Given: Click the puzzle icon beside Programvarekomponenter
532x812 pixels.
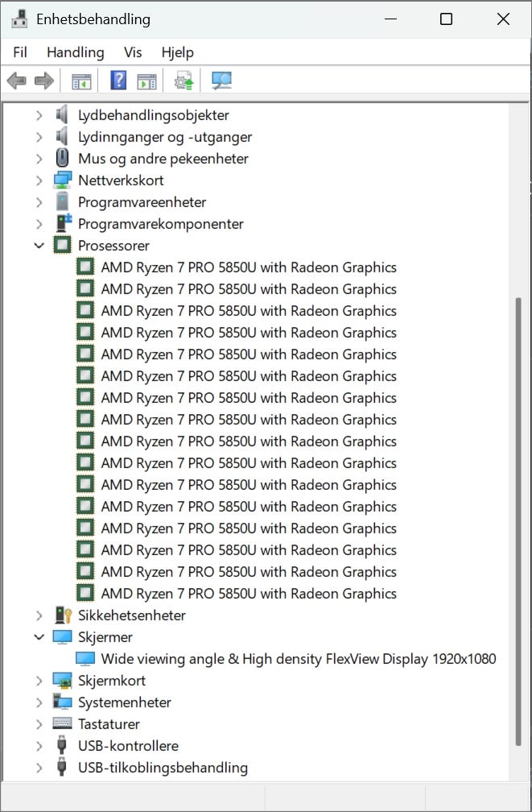Looking at the screenshot, I should coord(63,224).
